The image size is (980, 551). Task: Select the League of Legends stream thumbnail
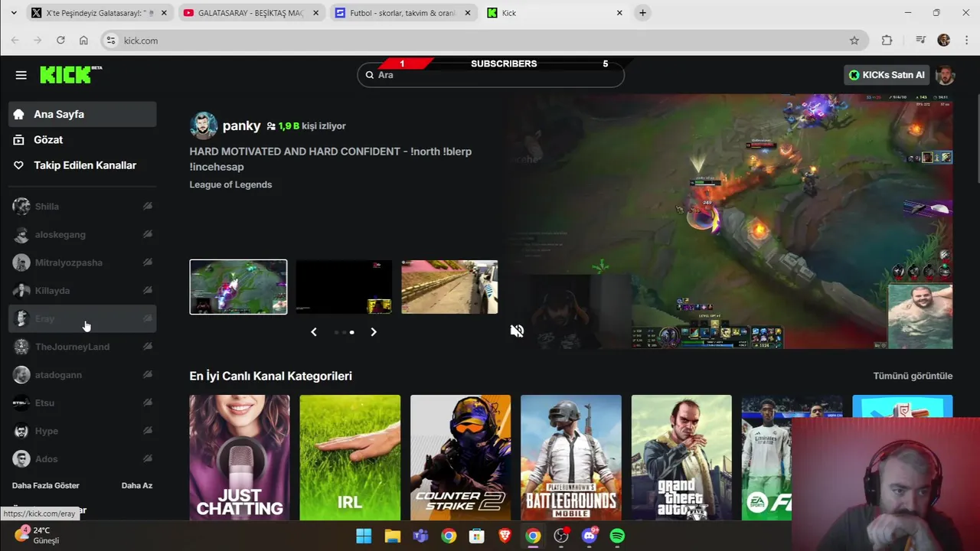(238, 287)
